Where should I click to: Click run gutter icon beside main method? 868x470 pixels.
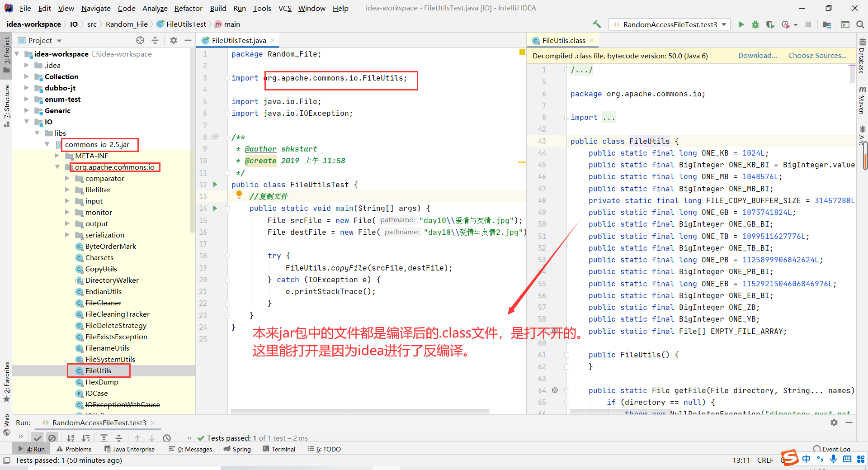coord(215,208)
